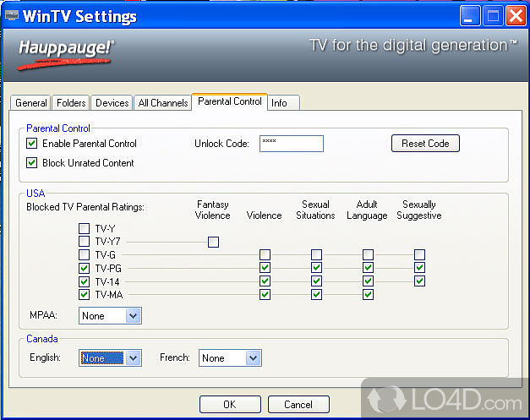Uncheck TV-PG Sexually Suggestive checkbox
Screen dimensions: 530x420
click(x=419, y=268)
